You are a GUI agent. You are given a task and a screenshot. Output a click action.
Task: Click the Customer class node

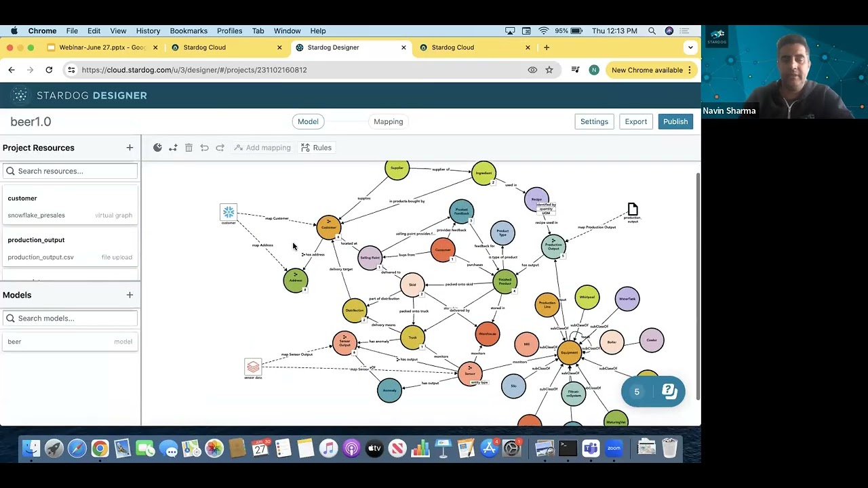(328, 227)
